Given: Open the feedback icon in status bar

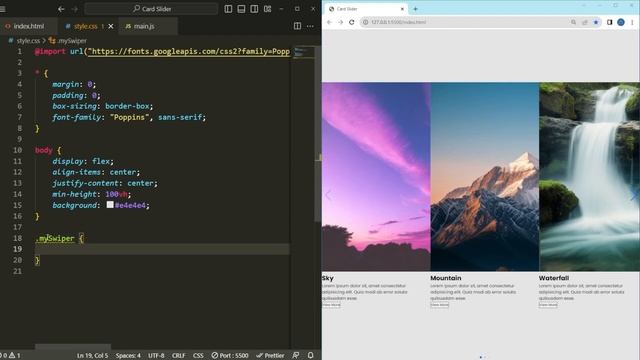Looking at the screenshot, I should tap(296, 356).
